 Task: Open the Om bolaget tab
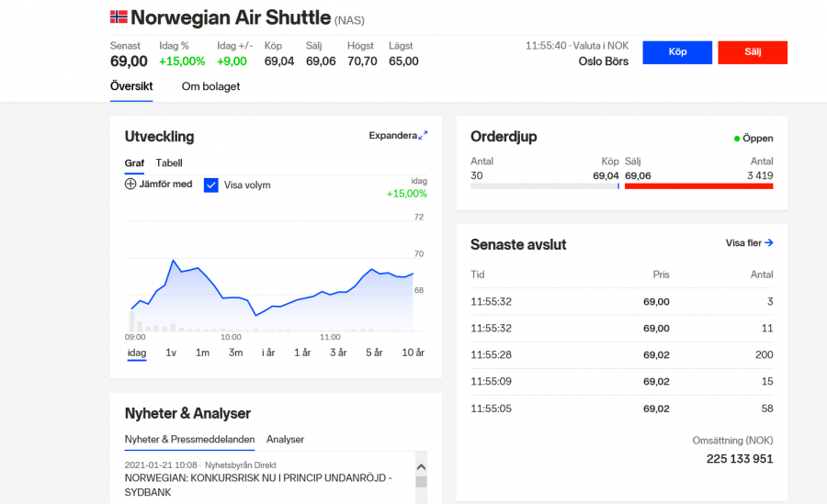coord(210,86)
